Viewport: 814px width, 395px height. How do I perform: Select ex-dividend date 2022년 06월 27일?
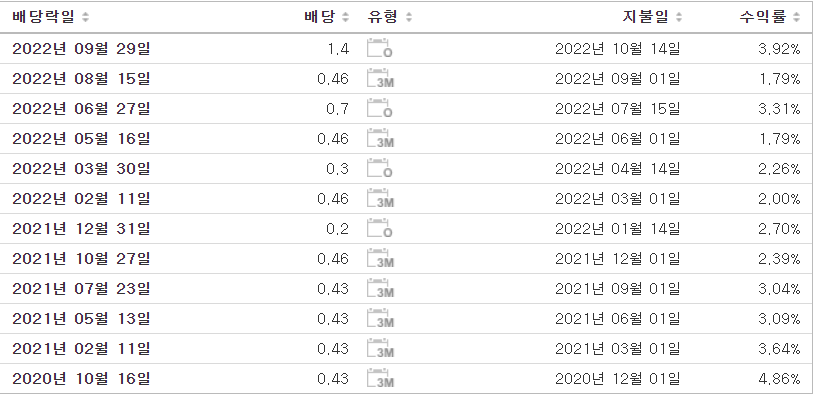[82, 109]
